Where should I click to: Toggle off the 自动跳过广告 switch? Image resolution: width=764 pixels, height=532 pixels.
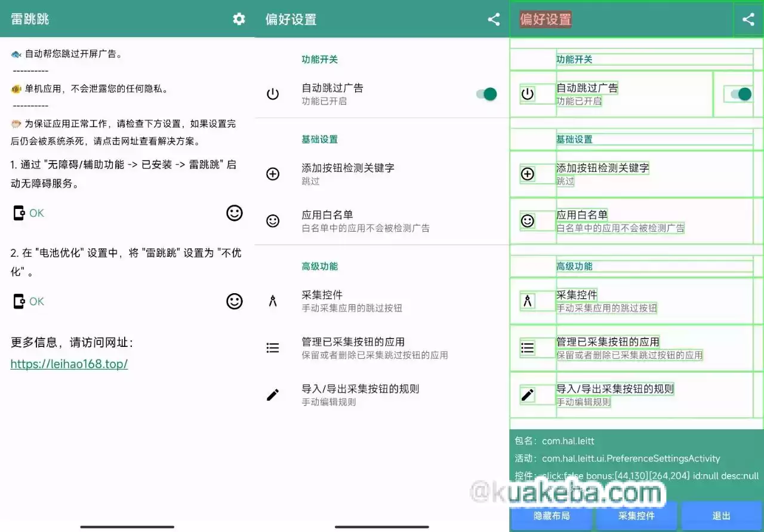tap(486, 94)
